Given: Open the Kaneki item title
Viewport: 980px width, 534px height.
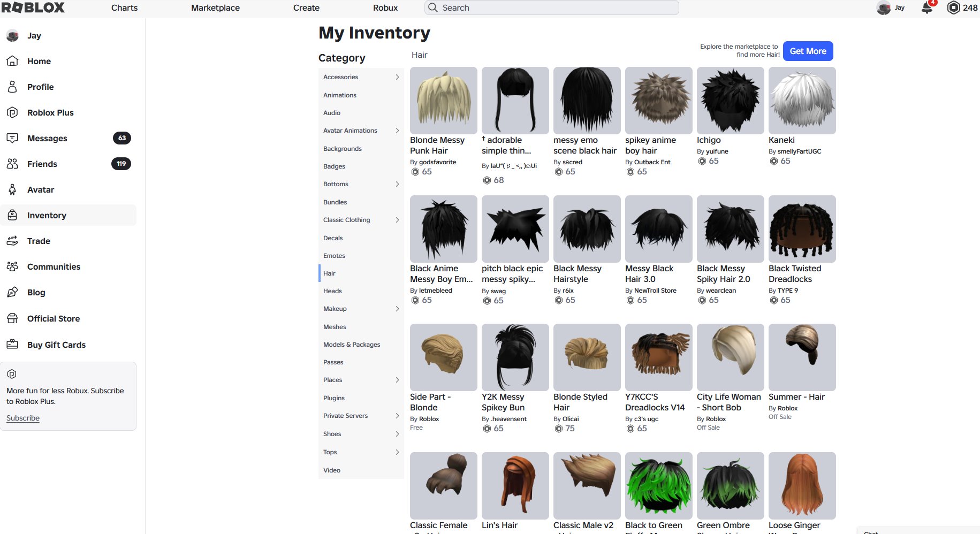Looking at the screenshot, I should [781, 140].
